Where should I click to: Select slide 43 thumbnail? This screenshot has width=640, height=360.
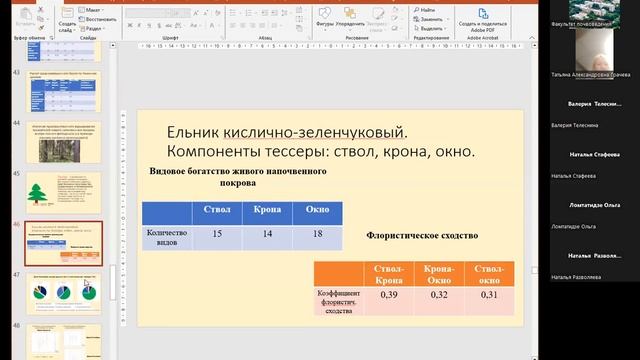pos(63,91)
